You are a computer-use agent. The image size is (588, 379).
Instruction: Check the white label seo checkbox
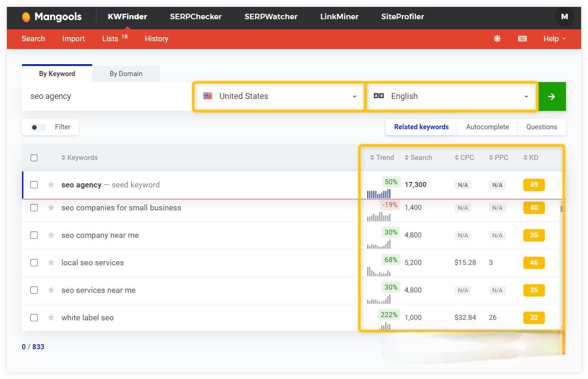(34, 318)
